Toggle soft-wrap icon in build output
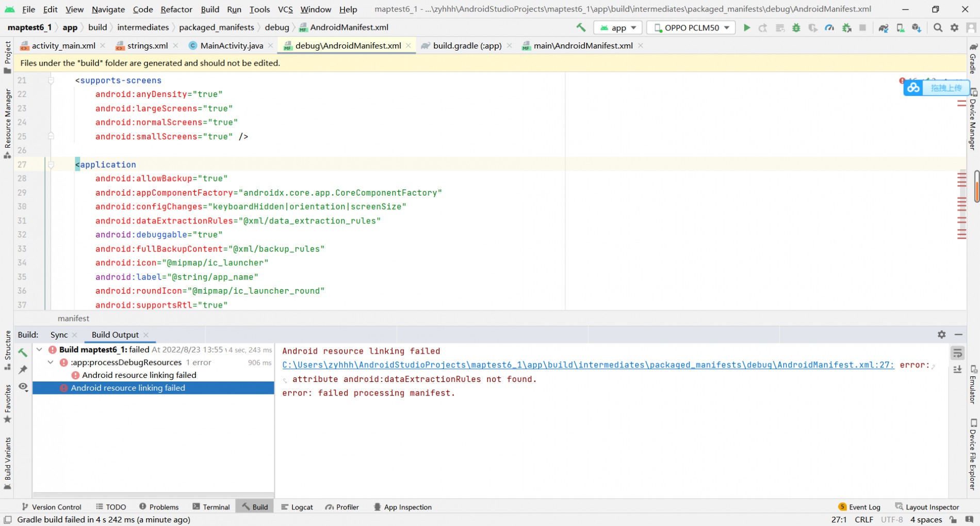The width and height of the screenshot is (980, 526). coord(957,353)
